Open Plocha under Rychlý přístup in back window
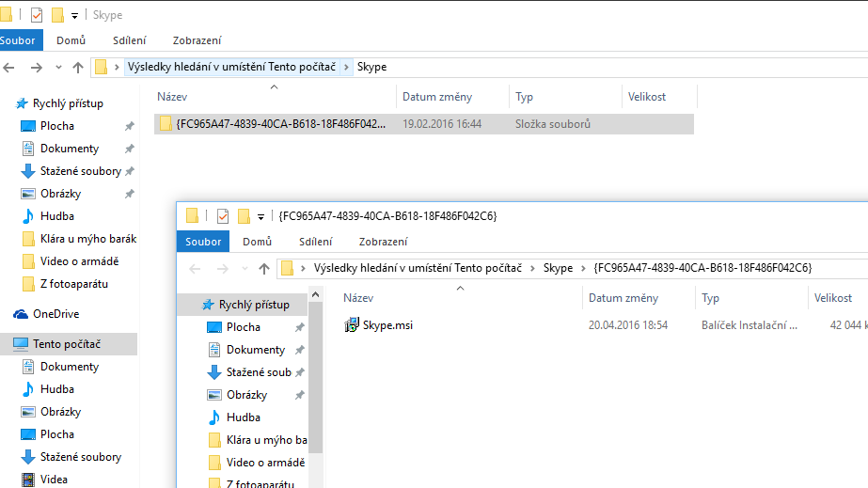This screenshot has height=488, width=868. [57, 126]
